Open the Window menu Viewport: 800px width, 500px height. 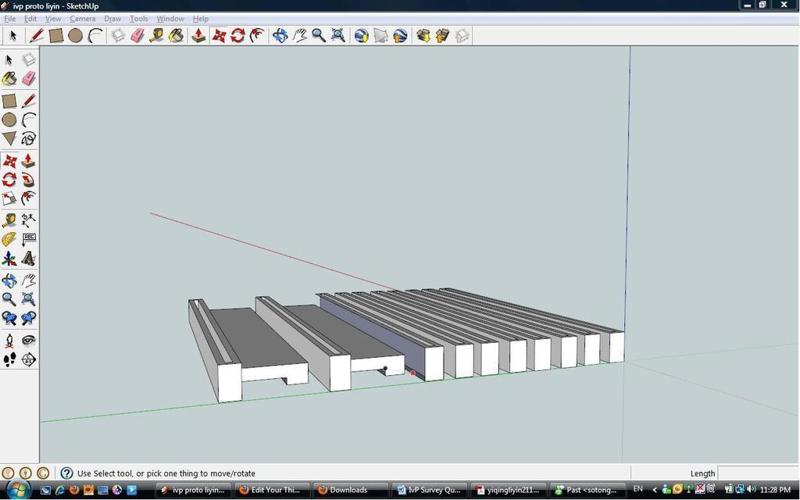(170, 19)
